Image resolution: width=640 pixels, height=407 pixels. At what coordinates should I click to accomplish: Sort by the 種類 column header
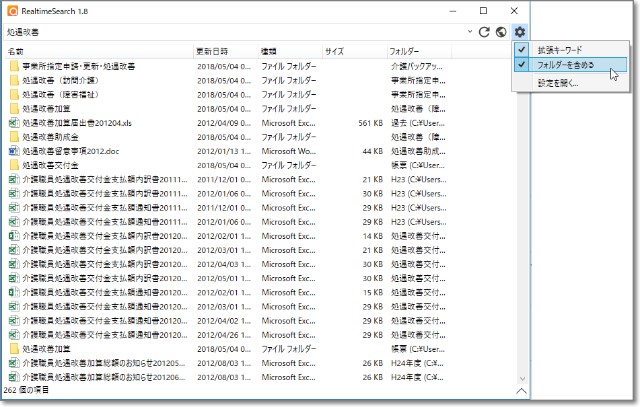point(270,51)
